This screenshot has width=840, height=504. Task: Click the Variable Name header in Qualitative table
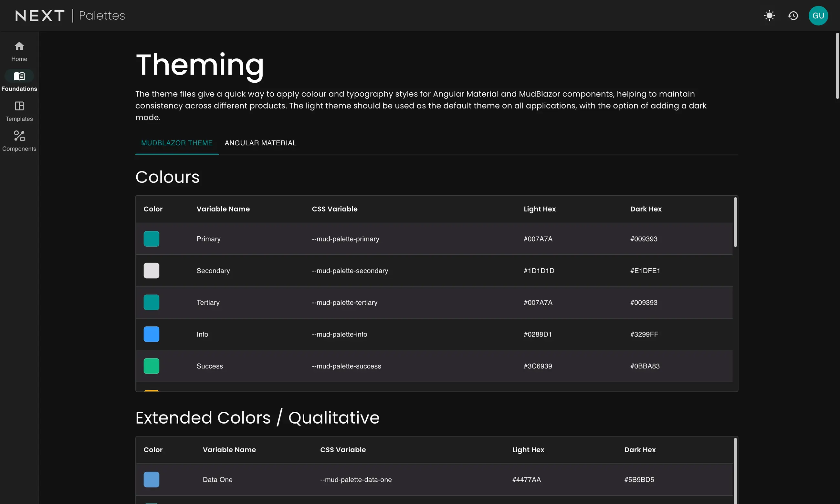click(x=229, y=450)
